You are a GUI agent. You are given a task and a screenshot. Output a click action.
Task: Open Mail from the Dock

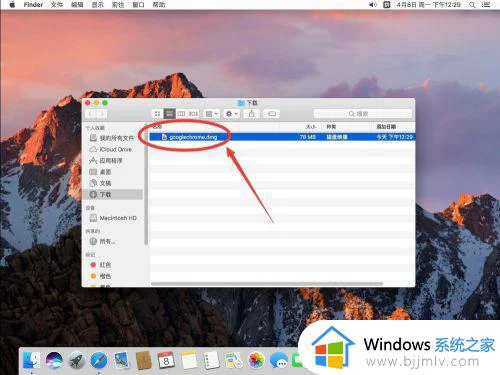pos(121,360)
